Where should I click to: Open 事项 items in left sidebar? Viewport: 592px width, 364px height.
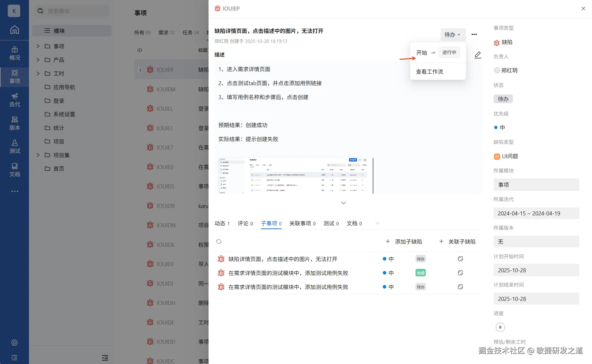14,77
